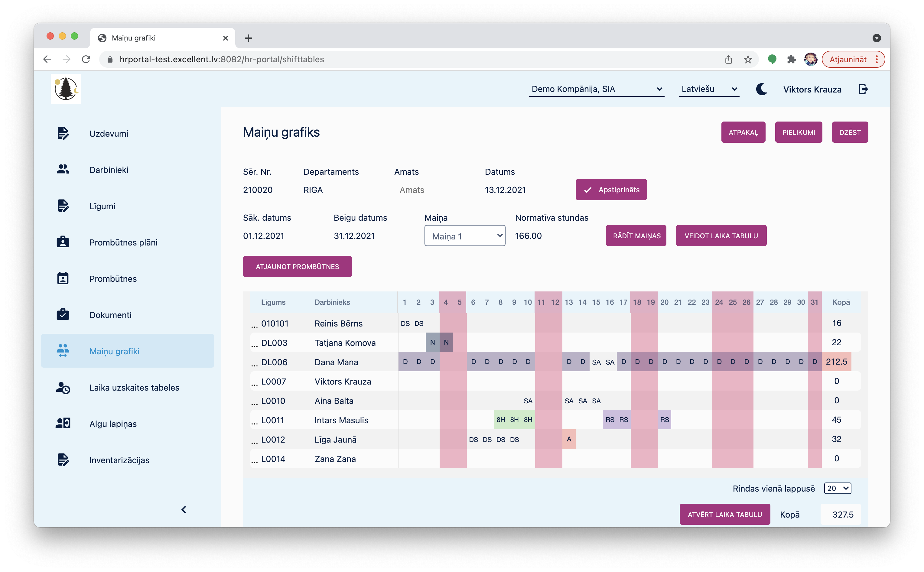924x572 pixels.
Task: Go to the Inventarizācijas menu item
Action: pyautogui.click(x=119, y=460)
